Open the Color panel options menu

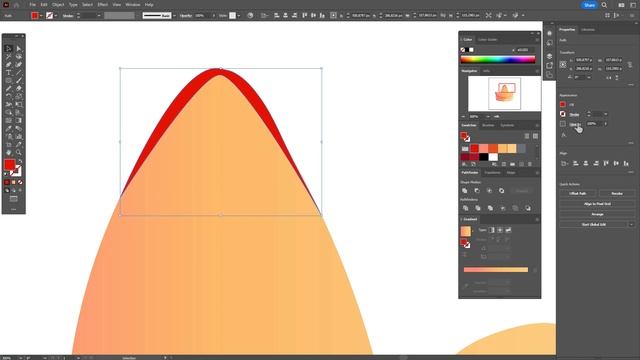point(537,40)
